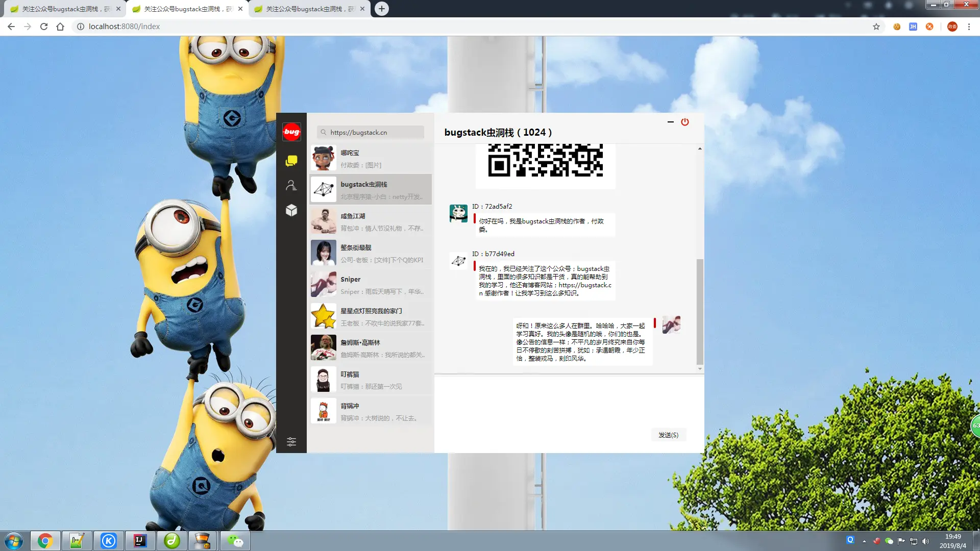Select the 哪咤宝 conversation
This screenshot has height=551, width=980.
click(x=371, y=159)
